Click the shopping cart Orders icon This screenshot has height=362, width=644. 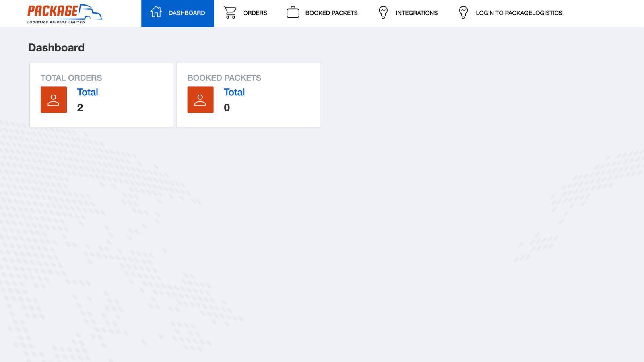pos(230,12)
